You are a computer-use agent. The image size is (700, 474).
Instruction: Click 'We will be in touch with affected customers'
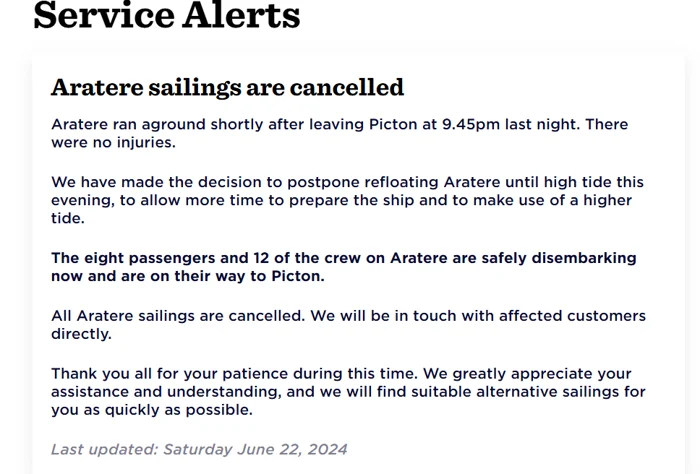(478, 316)
